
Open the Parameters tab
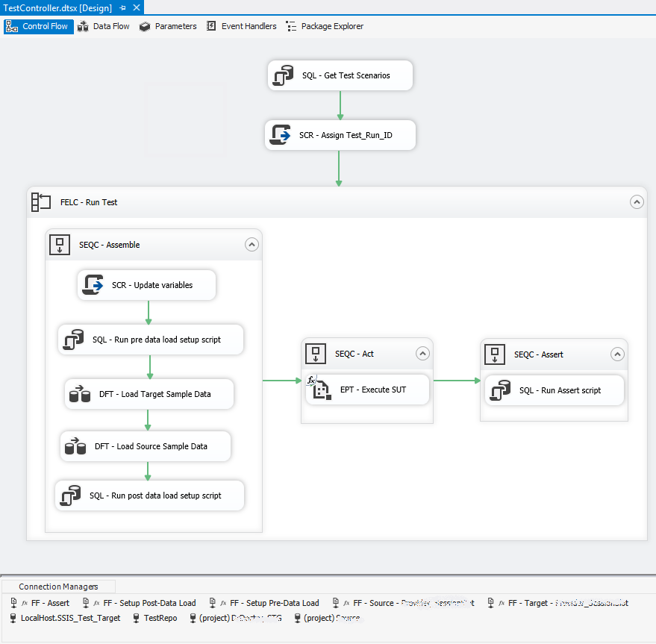click(x=168, y=26)
